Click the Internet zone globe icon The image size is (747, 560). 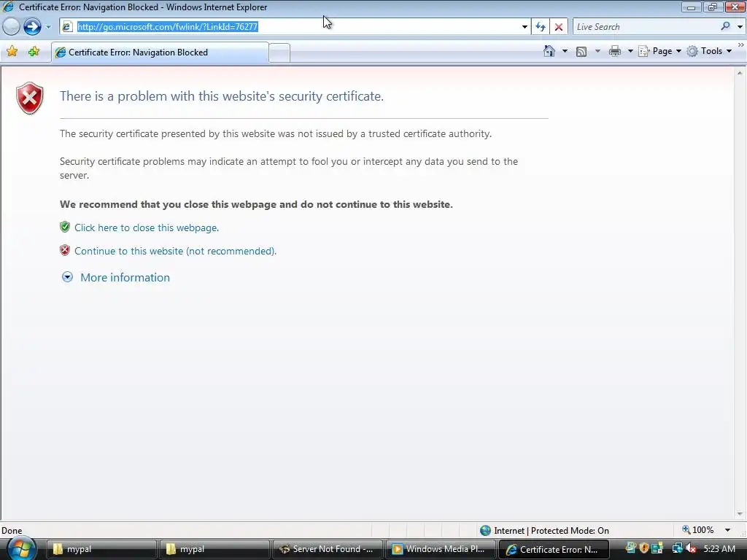(x=485, y=531)
